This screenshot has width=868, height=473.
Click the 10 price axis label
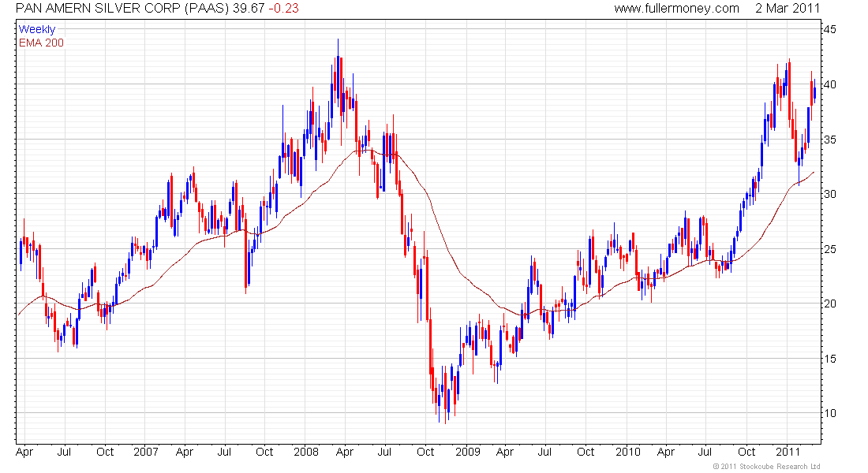point(831,413)
